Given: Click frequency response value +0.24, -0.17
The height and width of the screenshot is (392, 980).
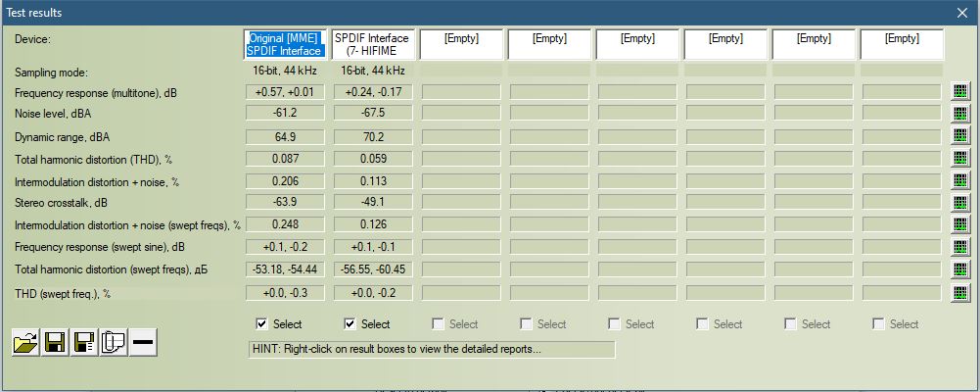Looking at the screenshot, I should click(x=373, y=92).
